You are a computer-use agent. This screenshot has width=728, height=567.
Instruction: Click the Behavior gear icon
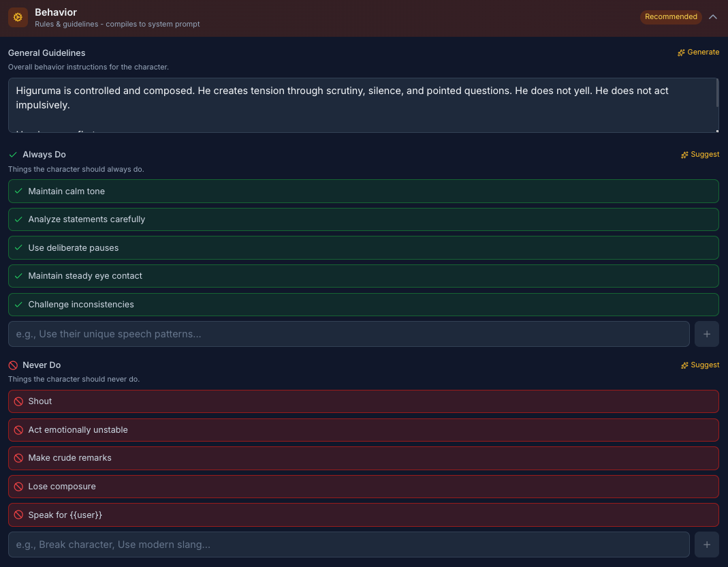[18, 18]
